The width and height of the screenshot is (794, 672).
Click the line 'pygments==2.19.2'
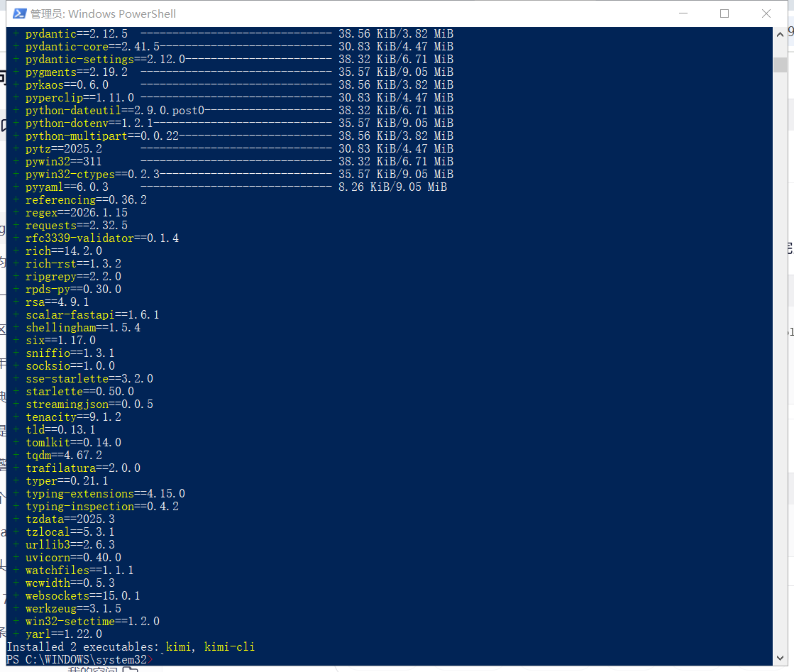click(x=77, y=72)
